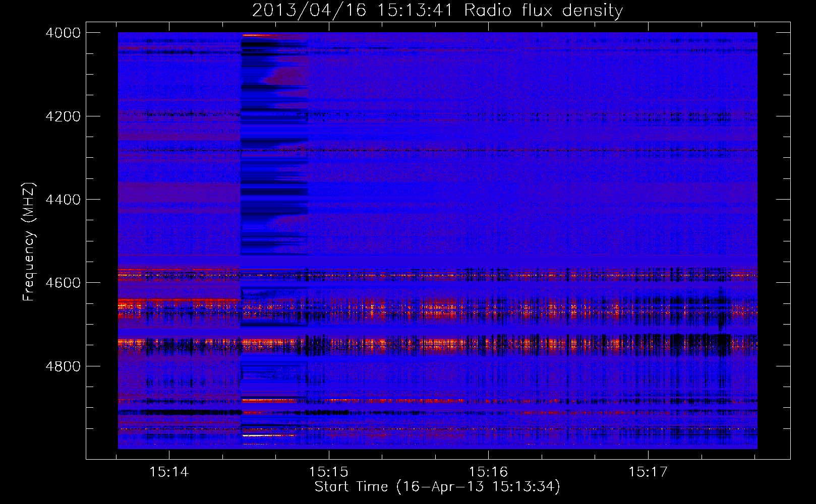Click the "Frequency (MHZ)" axis label
The height and width of the screenshot is (504, 816).
pos(28,242)
